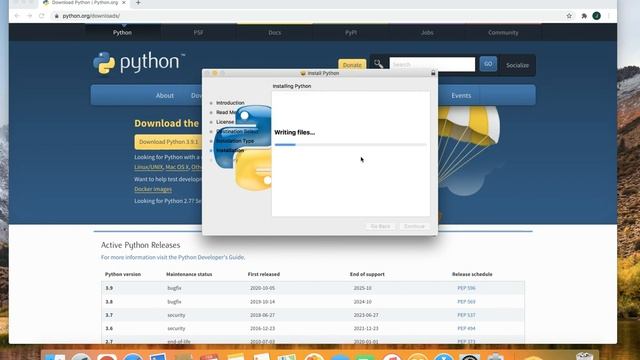The height and width of the screenshot is (360, 640).
Task: Open the PyPI top navigation tab
Action: [x=351, y=33]
